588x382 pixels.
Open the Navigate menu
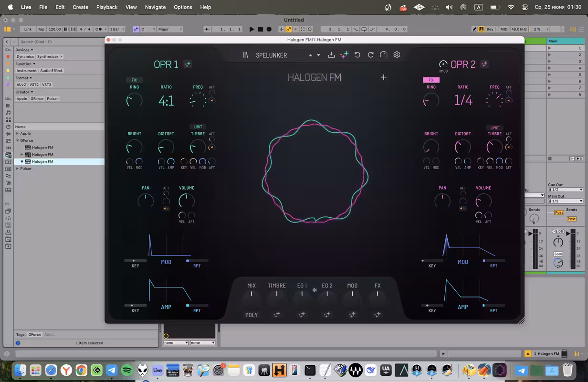tap(155, 7)
